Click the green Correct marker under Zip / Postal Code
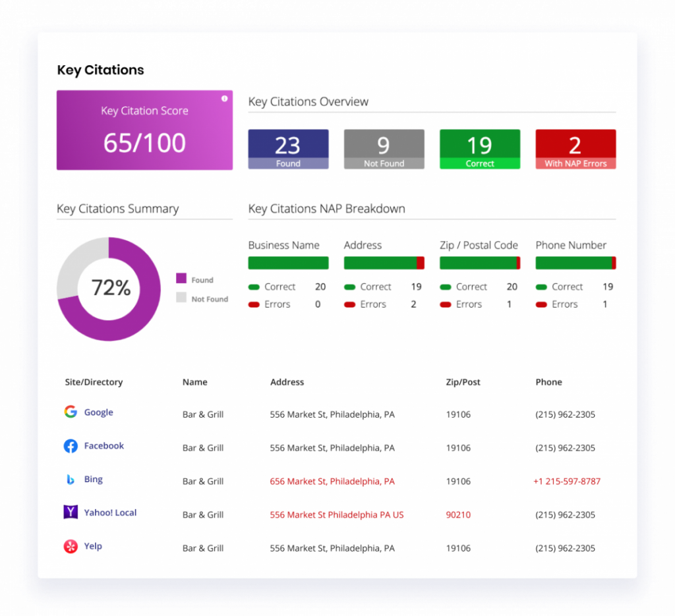 446,287
